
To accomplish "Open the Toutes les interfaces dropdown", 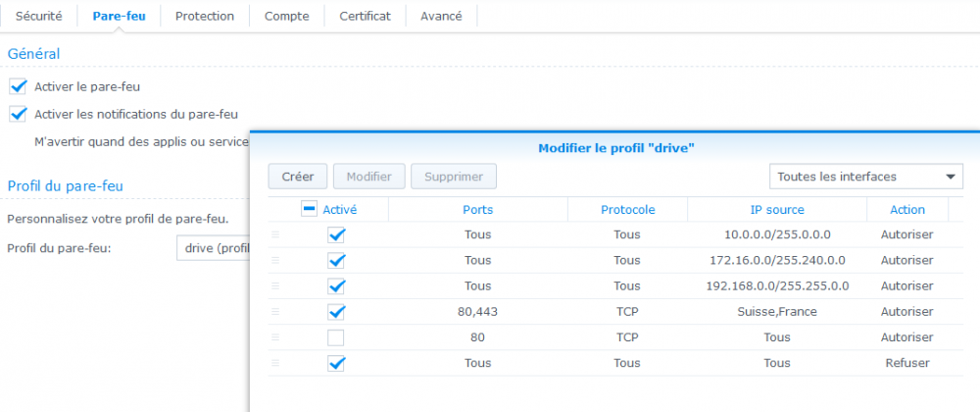I will pos(866,177).
